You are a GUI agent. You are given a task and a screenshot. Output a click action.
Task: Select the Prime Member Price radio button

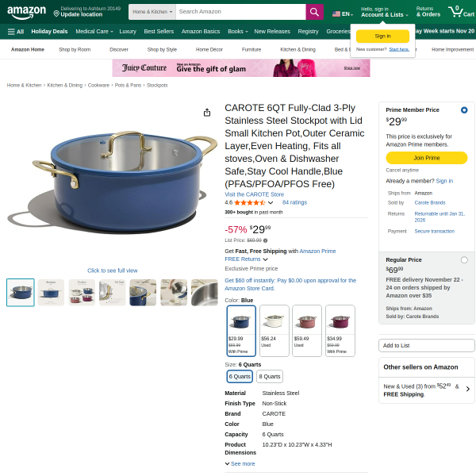pyautogui.click(x=464, y=110)
